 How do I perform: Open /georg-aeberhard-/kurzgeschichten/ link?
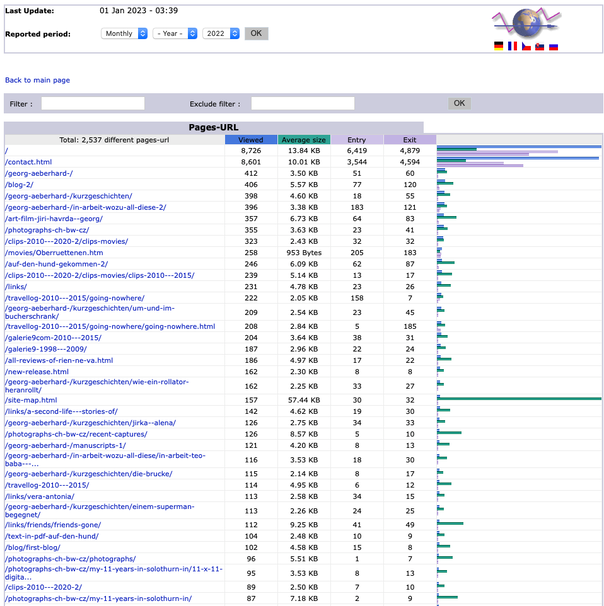click(x=68, y=196)
